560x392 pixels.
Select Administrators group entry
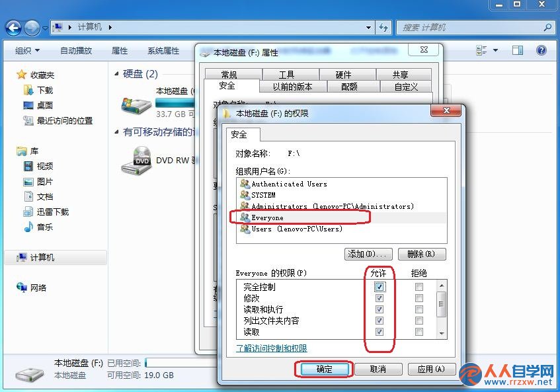tap(327, 206)
